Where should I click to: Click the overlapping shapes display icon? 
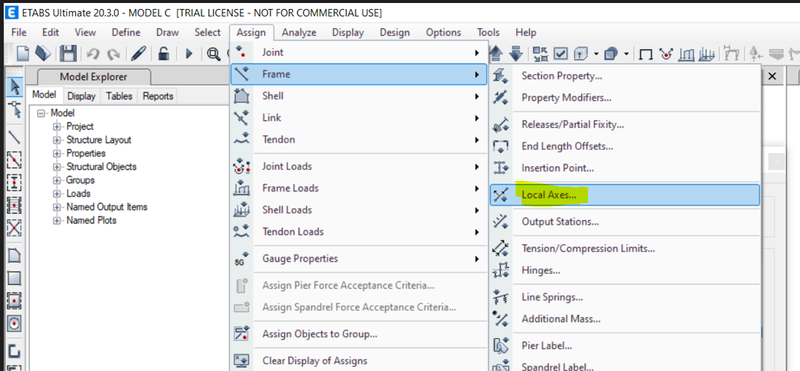point(611,53)
